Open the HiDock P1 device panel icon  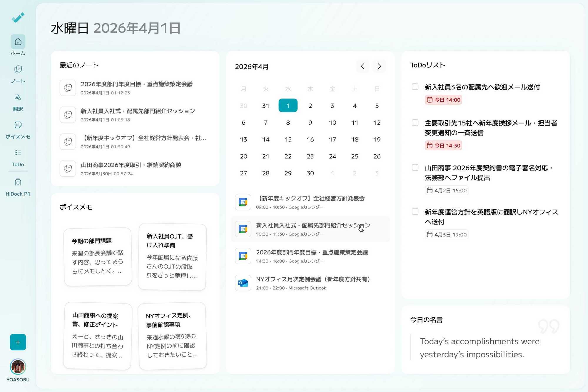[x=18, y=182]
